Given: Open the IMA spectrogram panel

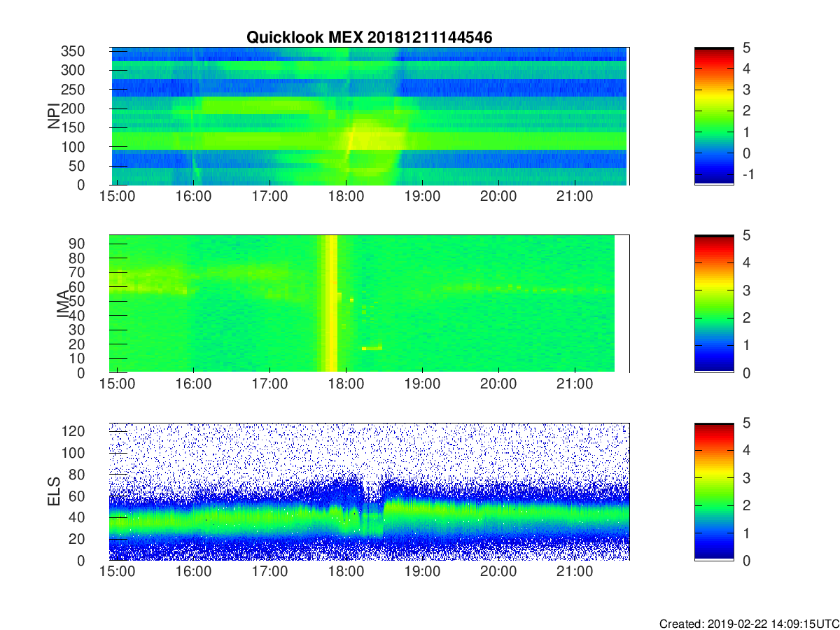Looking at the screenshot, I should 370,304.
